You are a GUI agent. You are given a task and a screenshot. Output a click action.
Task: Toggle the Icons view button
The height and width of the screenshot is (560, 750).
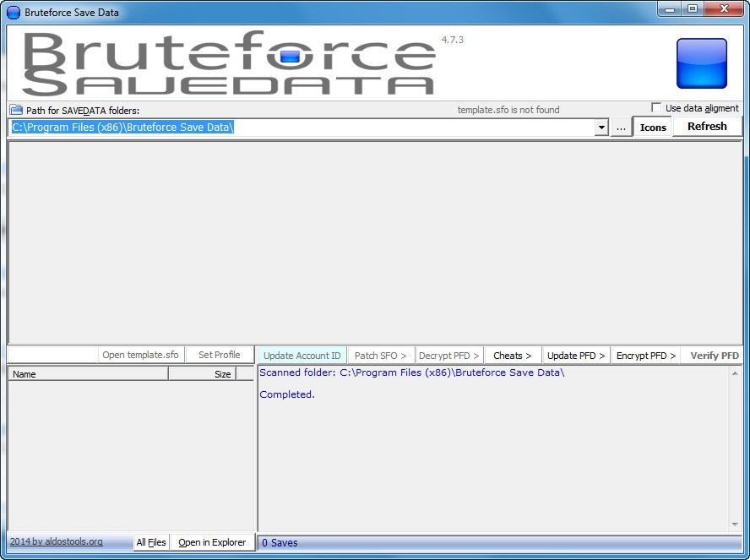653,128
